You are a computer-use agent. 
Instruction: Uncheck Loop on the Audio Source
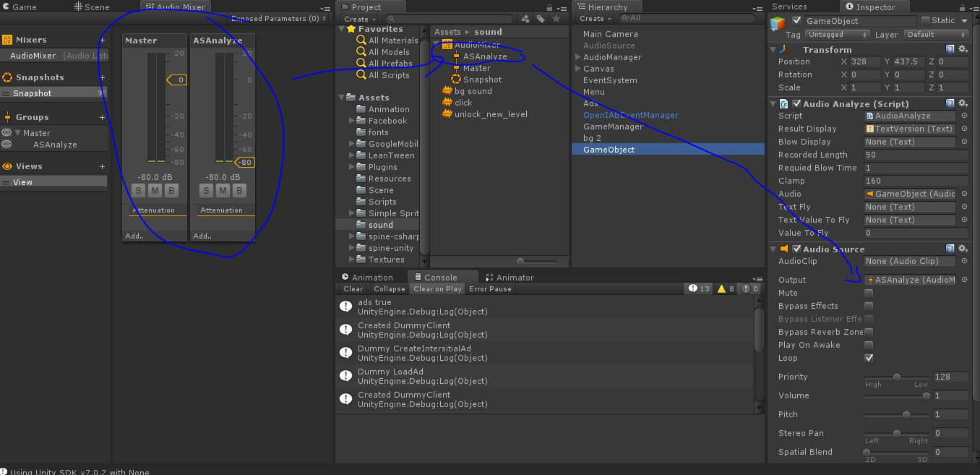coord(869,358)
